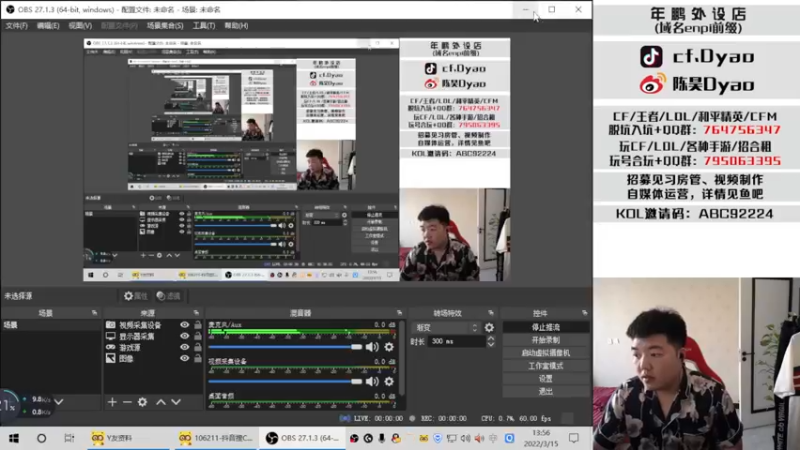Adjust 麦克风/Aux volume slider

click(x=285, y=347)
